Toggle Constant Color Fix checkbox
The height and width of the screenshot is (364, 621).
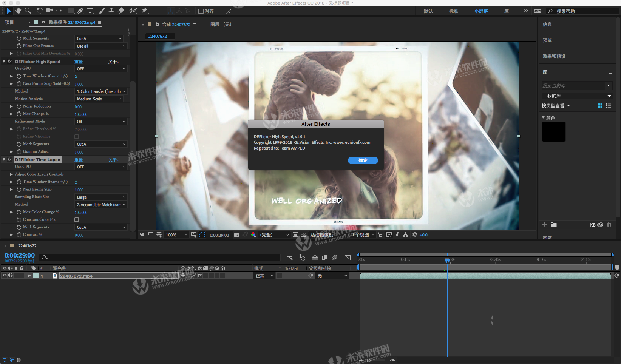77,220
